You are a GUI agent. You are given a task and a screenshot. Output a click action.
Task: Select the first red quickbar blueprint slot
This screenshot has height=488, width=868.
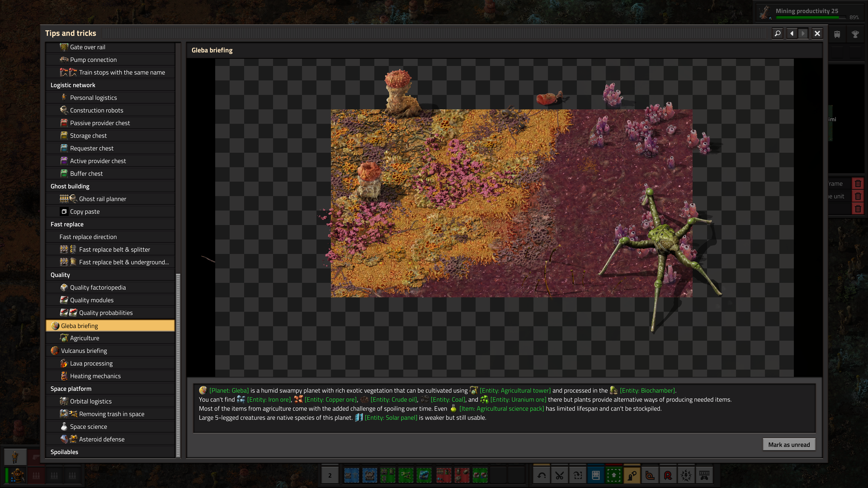pyautogui.click(x=444, y=475)
